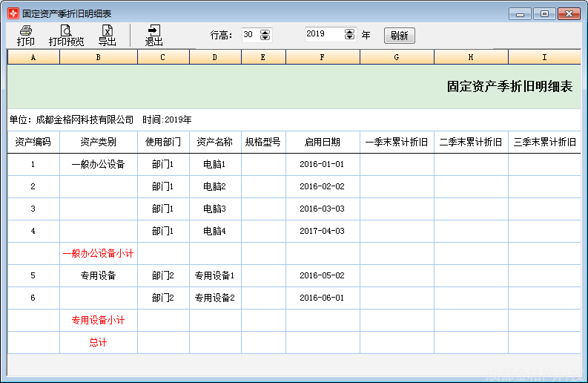Export the report via 导出 icon

tap(108, 35)
